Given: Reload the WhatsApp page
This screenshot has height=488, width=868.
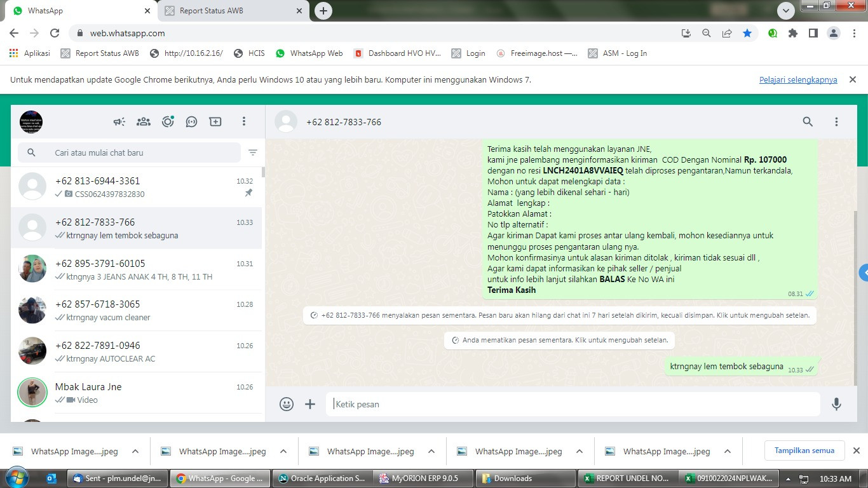Looking at the screenshot, I should (x=55, y=33).
